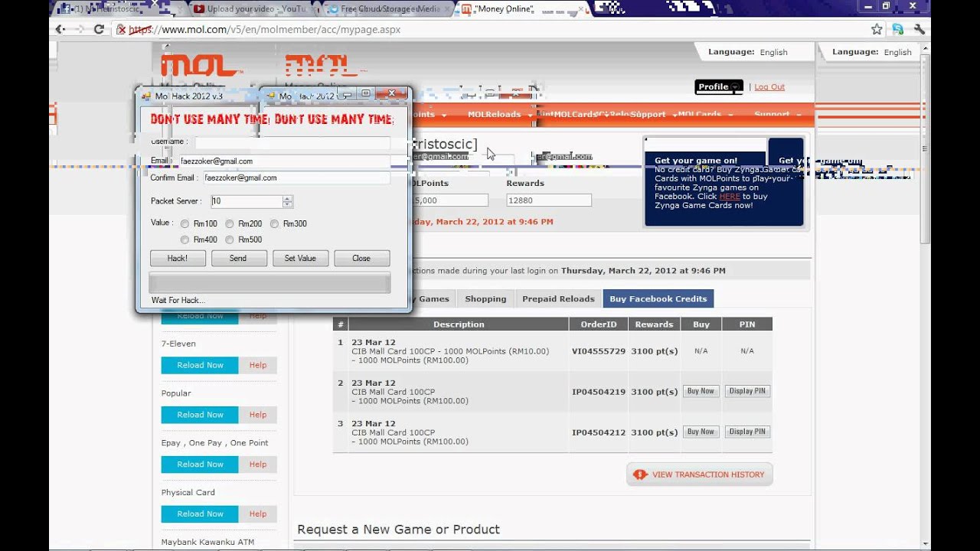Click the Packet Server value box
The image size is (980, 551).
coord(247,201)
